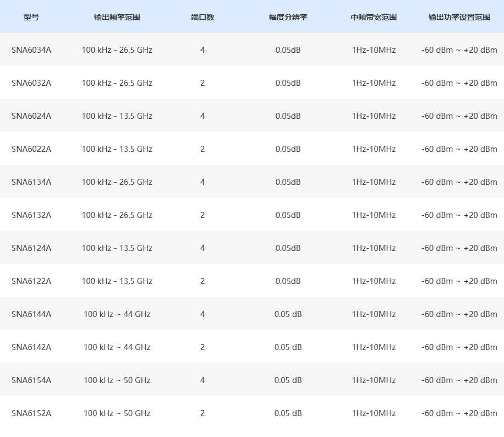Click the frequency range in the SNA6132A row

pos(117,215)
